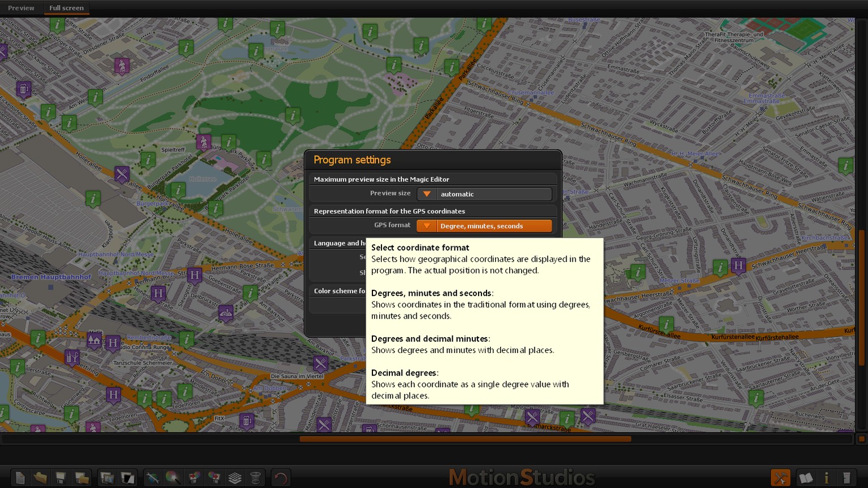Click the color circles import to disk icon
The width and height of the screenshot is (868, 488).
coord(194,478)
